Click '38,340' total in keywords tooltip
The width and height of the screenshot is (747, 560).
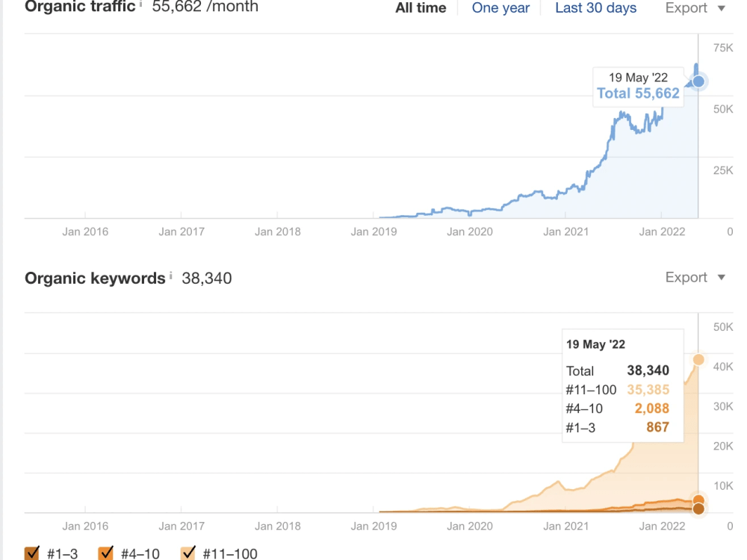(648, 370)
